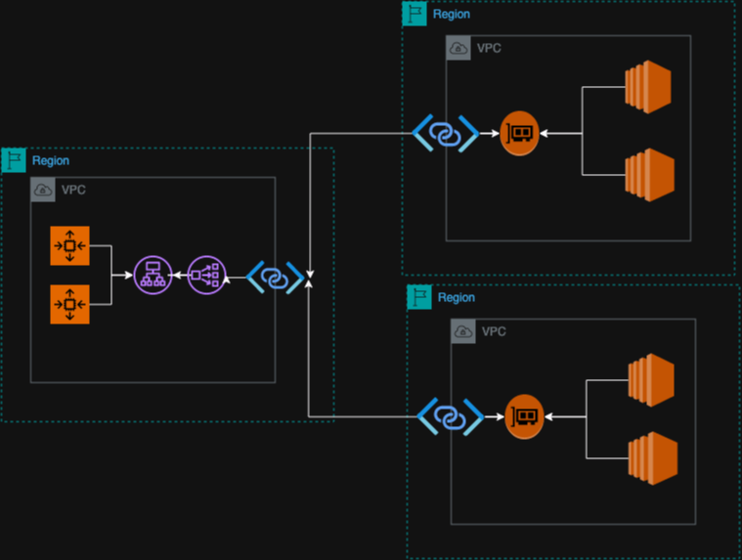
Task: Click the teal flag icon of the top-right Region
Action: point(415,14)
